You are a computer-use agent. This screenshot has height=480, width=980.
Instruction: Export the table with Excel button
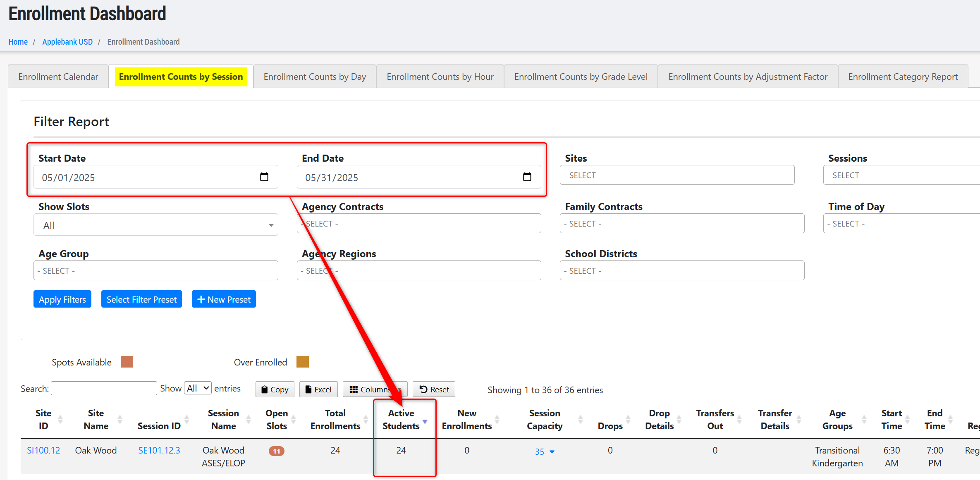[318, 389]
